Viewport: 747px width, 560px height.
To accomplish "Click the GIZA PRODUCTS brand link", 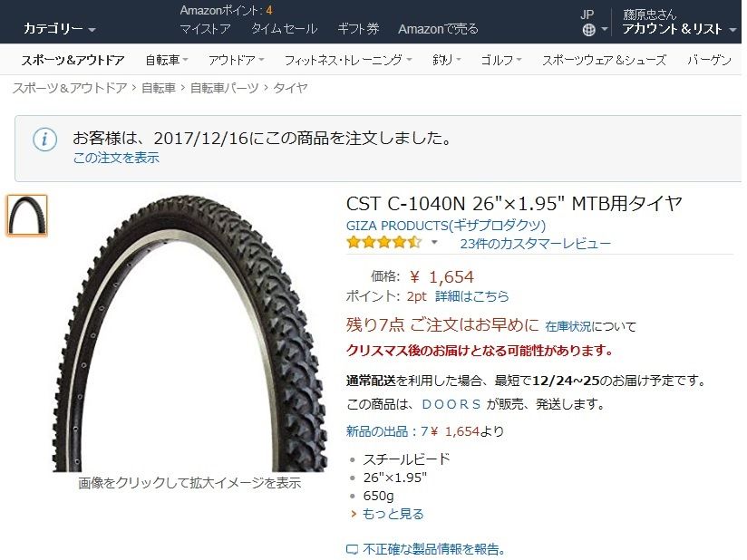I will pyautogui.click(x=446, y=226).
